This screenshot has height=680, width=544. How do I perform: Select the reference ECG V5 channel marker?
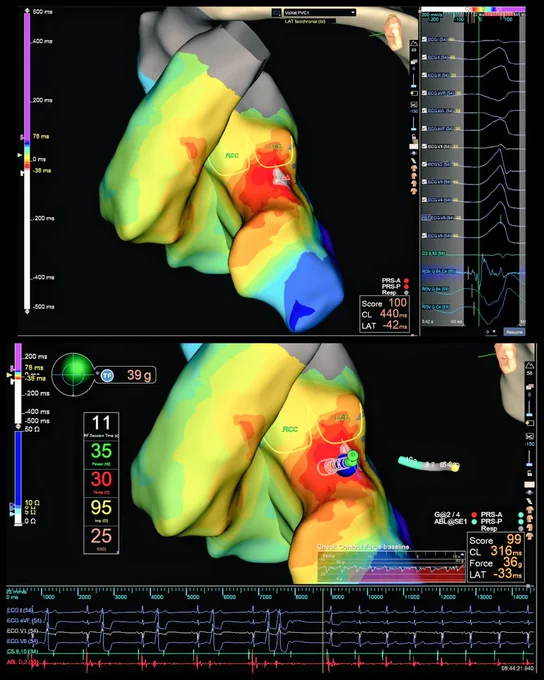(425, 217)
